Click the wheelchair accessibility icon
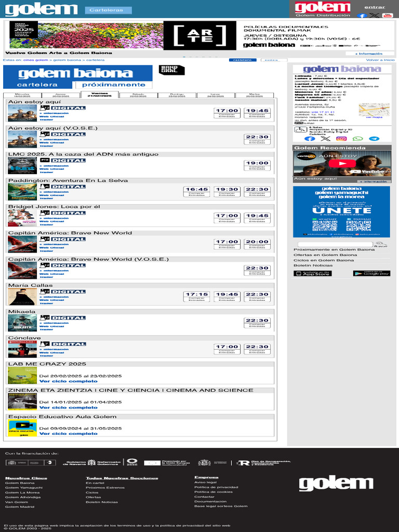Image resolution: width=399 pixels, height=532 pixels. (x=300, y=129)
